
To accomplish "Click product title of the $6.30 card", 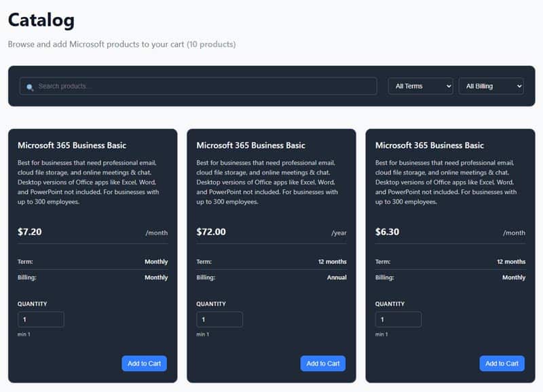I will (x=430, y=145).
